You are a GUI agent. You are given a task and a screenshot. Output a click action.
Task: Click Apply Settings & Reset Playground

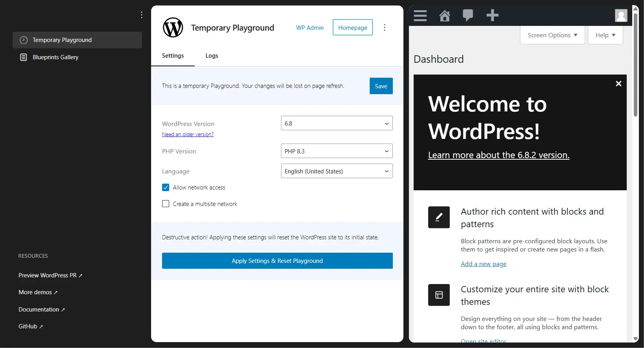coord(277,261)
